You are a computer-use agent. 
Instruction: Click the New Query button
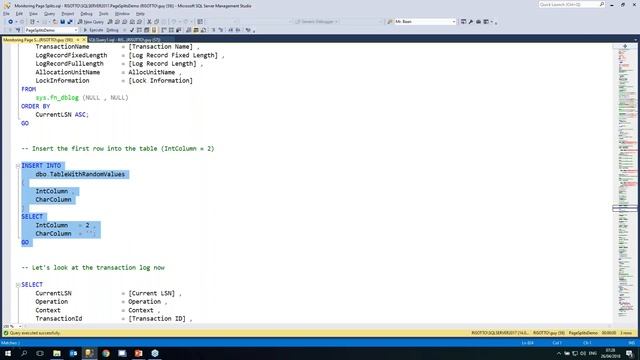point(91,22)
